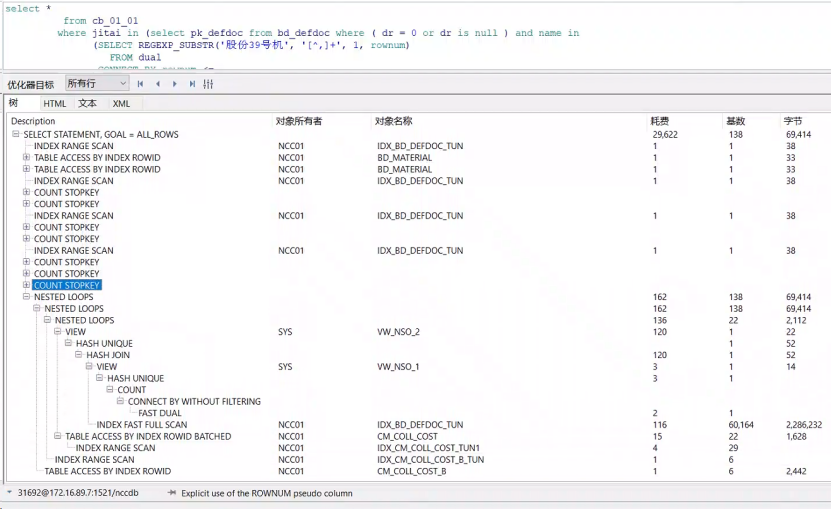Open optimizer goal dropdown 所有行
The height and width of the screenshot is (509, 831).
97,83
